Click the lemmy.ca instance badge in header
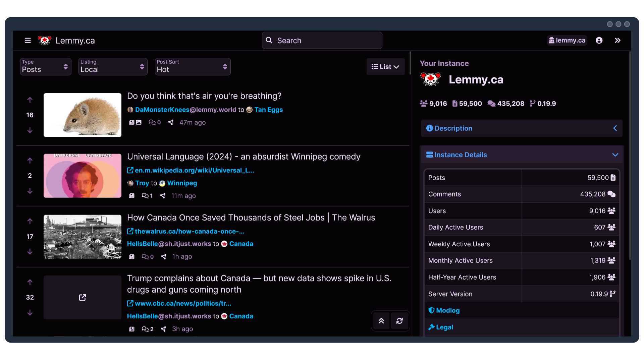This screenshot has width=644, height=362. point(567,40)
